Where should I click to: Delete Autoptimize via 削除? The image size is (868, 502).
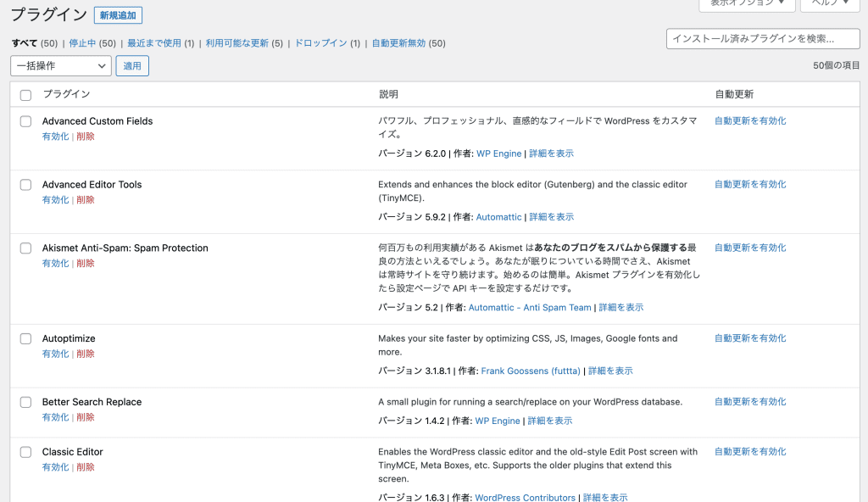tap(86, 354)
